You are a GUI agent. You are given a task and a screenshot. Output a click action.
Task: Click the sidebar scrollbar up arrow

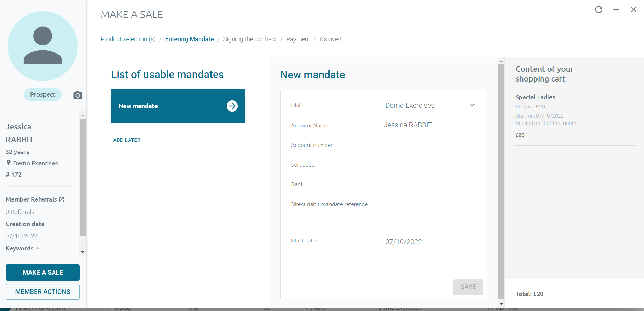point(83,115)
